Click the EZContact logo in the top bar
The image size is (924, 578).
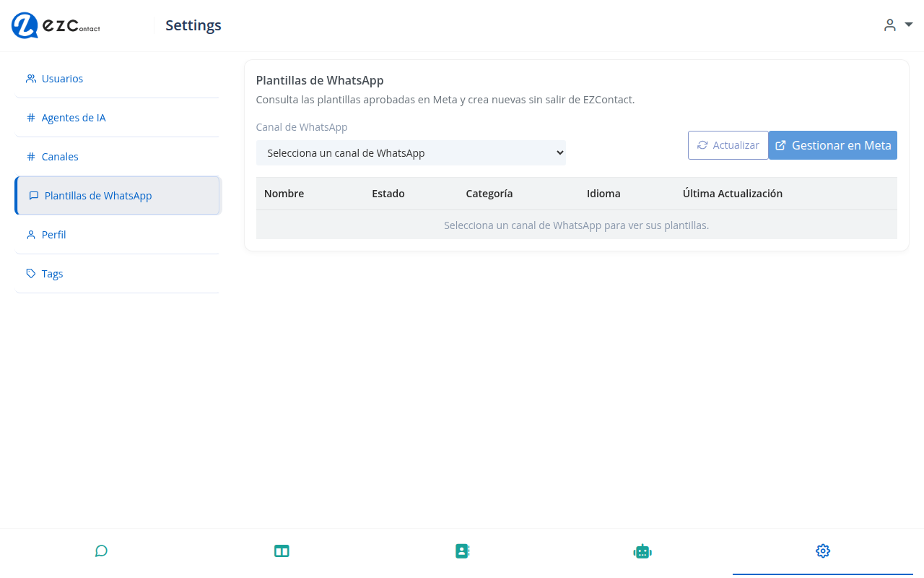(55, 25)
